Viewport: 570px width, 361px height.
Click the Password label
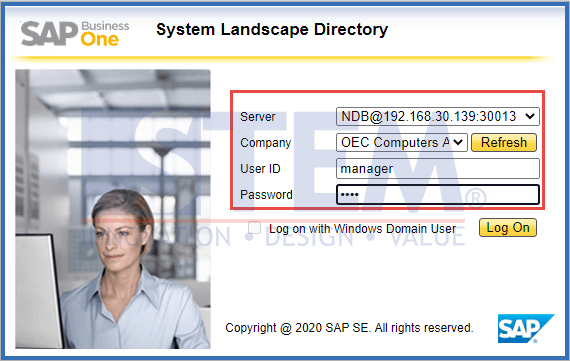[266, 194]
